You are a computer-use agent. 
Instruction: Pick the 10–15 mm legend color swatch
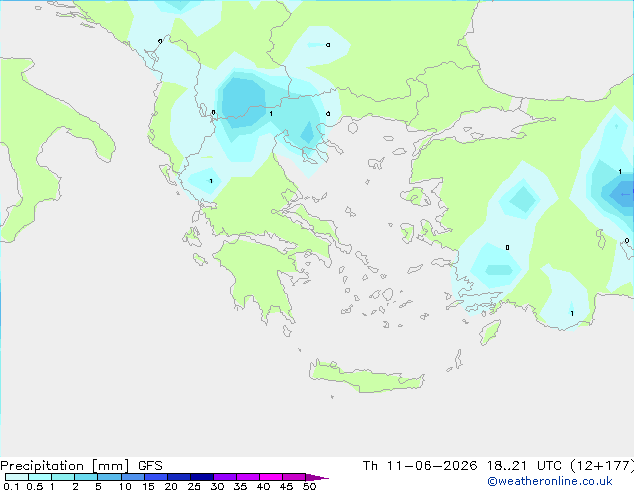click(x=132, y=477)
